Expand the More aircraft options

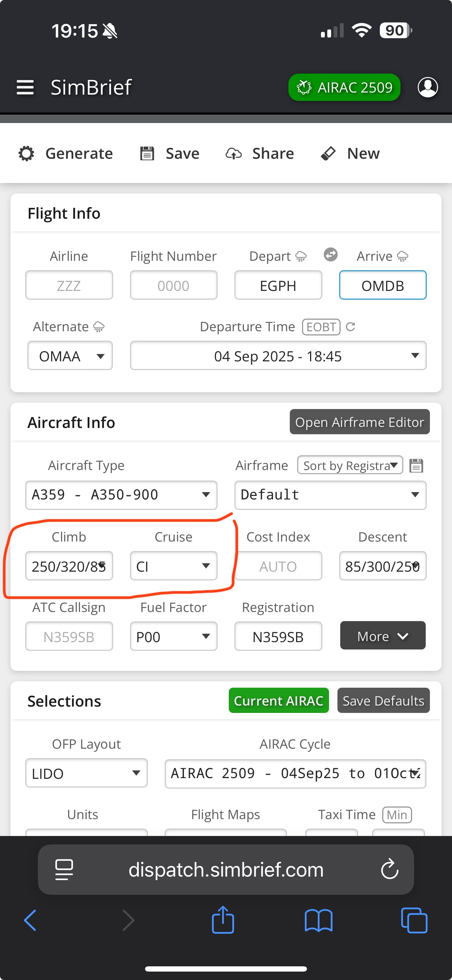point(382,636)
